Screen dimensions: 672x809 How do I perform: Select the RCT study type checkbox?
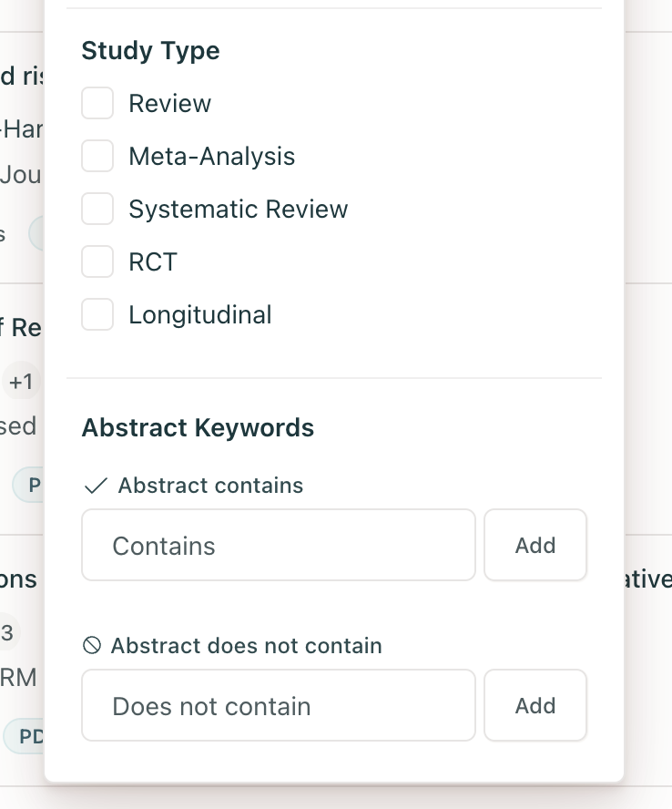[x=97, y=261]
